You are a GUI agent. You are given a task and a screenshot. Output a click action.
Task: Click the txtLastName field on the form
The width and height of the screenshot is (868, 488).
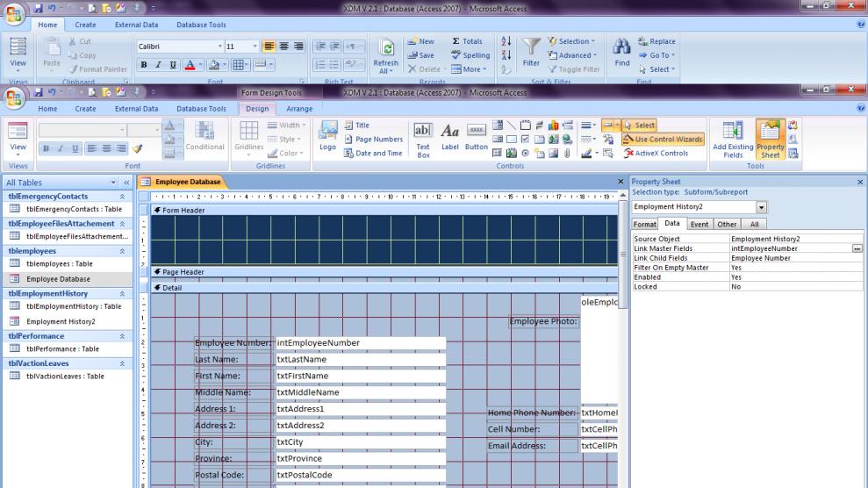point(361,360)
